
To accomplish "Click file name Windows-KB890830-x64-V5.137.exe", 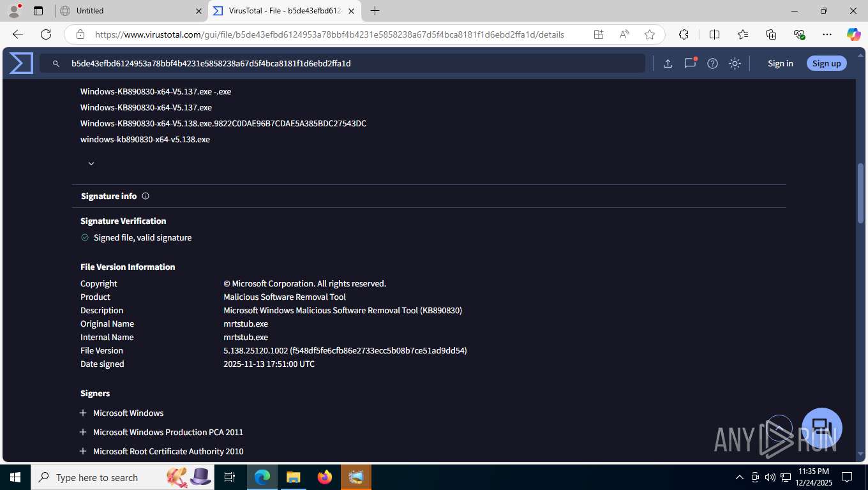I will [x=146, y=107].
